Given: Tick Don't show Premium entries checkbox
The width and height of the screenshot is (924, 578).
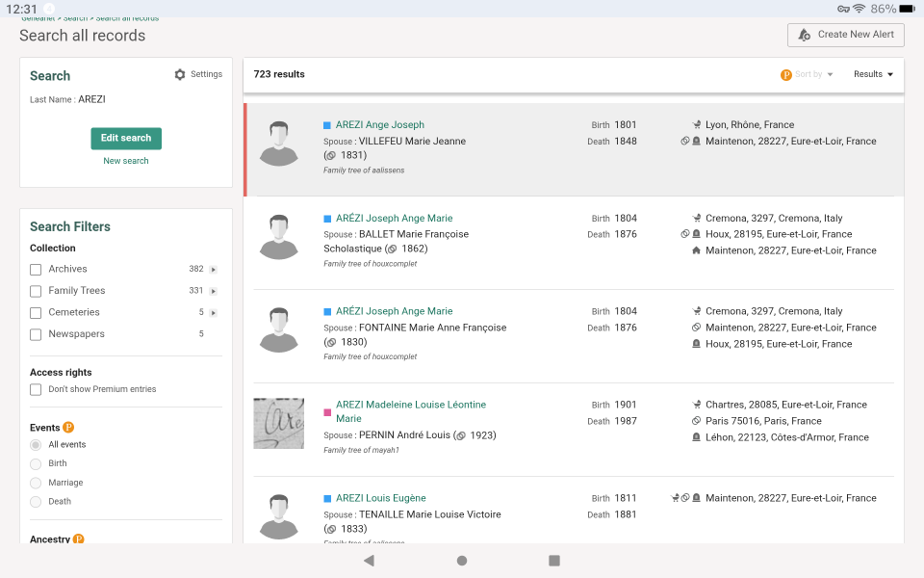Looking at the screenshot, I should 36,390.
